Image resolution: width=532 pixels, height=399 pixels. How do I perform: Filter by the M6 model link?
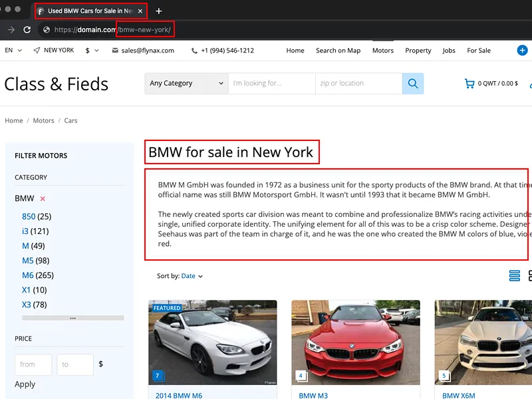pos(28,275)
